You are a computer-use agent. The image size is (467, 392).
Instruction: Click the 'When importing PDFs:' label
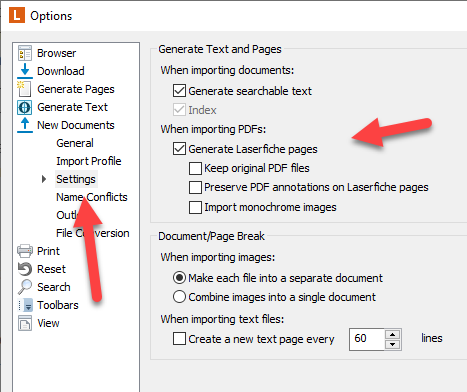click(x=213, y=129)
